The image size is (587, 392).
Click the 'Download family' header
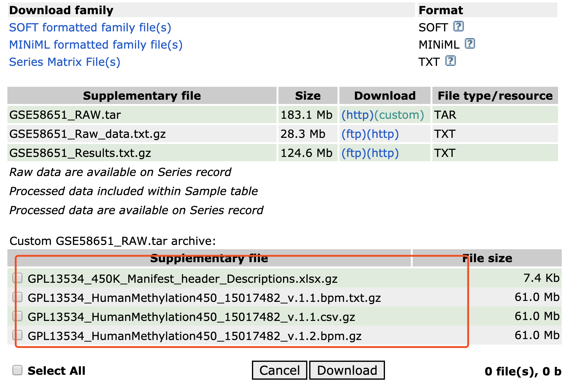(x=61, y=10)
